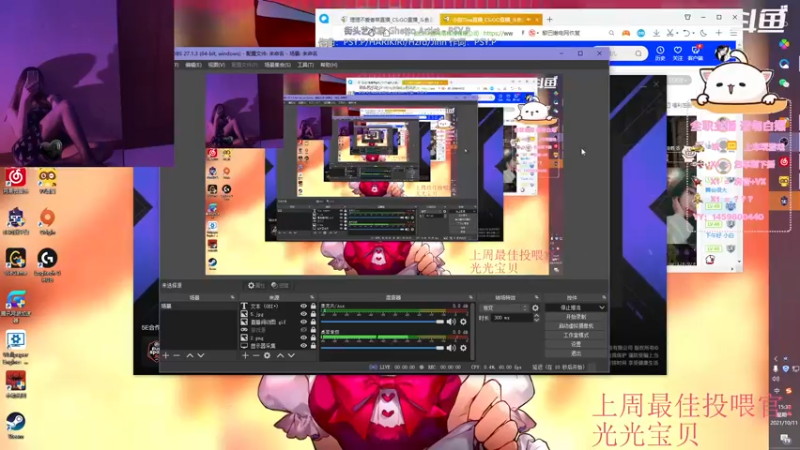Open the transition properties gear icon
This screenshot has width=800, height=450.
535,308
